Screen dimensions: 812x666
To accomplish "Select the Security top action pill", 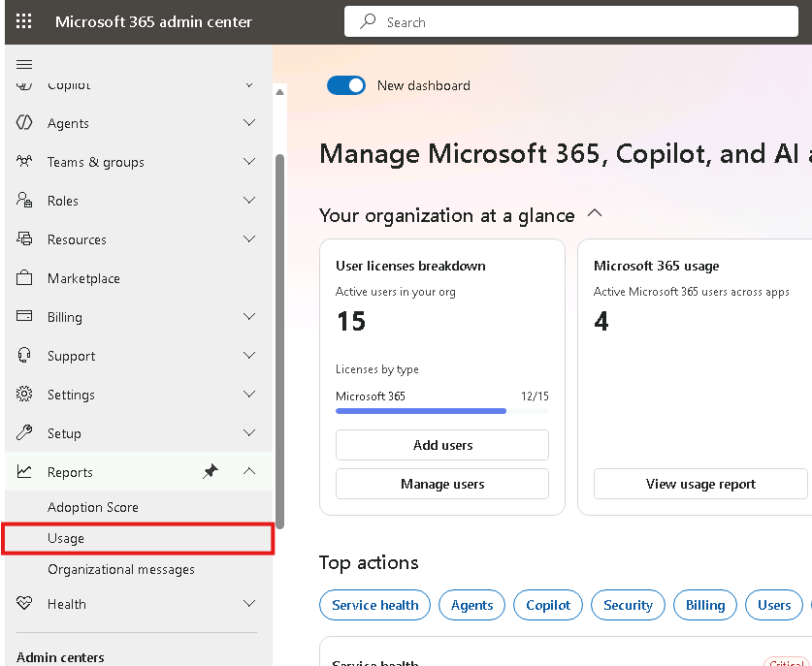I will click(628, 605).
